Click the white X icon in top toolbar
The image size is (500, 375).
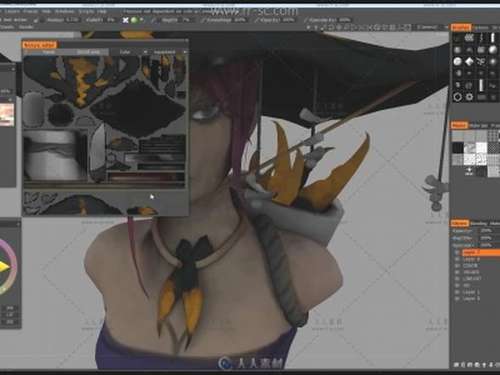pyautogui.click(x=125, y=20)
